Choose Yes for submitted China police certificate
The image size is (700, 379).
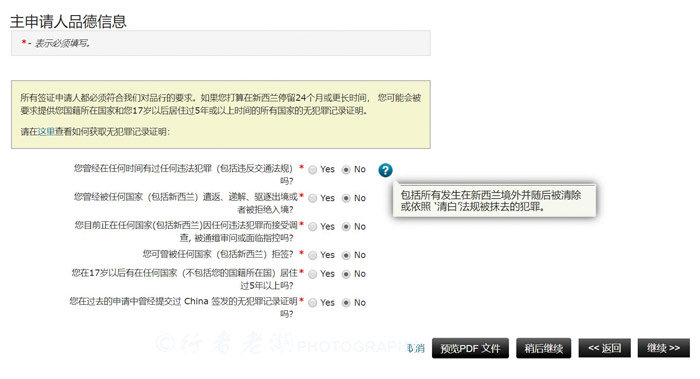(313, 303)
